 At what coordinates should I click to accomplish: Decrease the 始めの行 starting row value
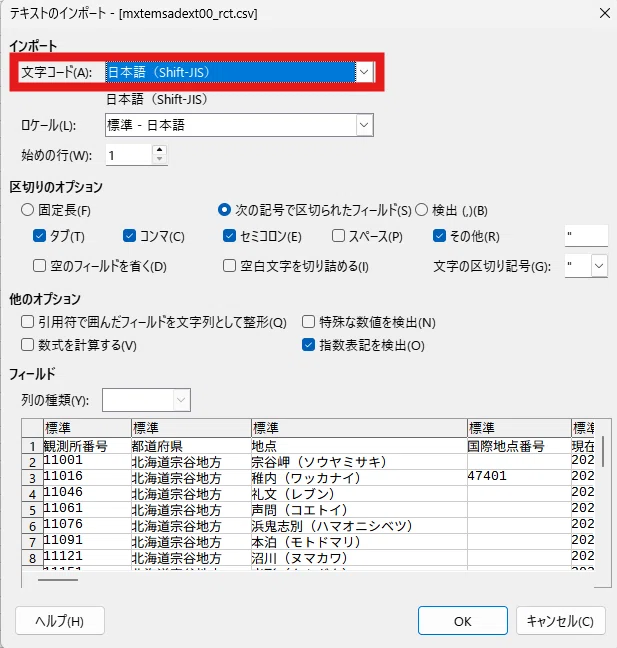coord(160,160)
